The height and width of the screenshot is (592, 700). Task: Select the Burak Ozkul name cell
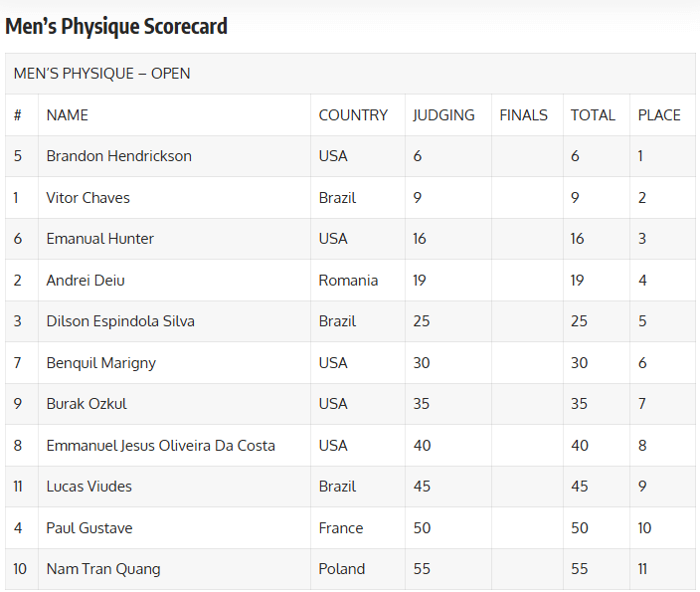click(x=87, y=404)
